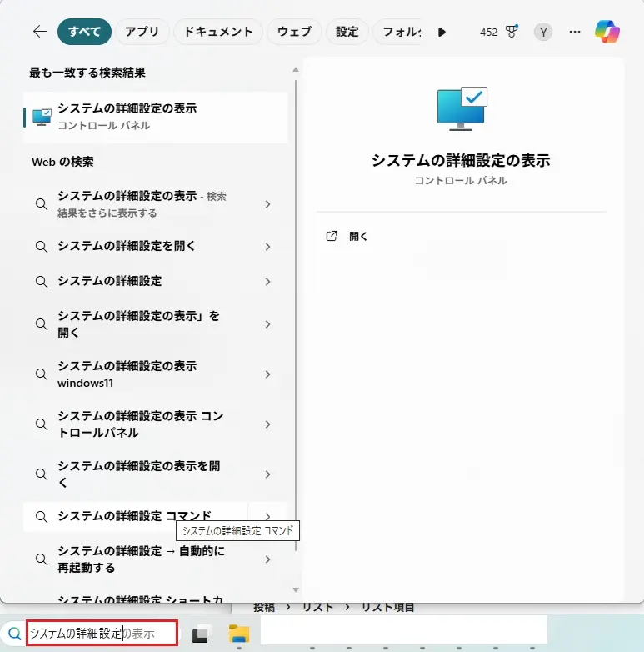This screenshot has width=644, height=652.
Task: Click the title システムの詳細設定の表示 in preview pane
Action: (x=461, y=160)
